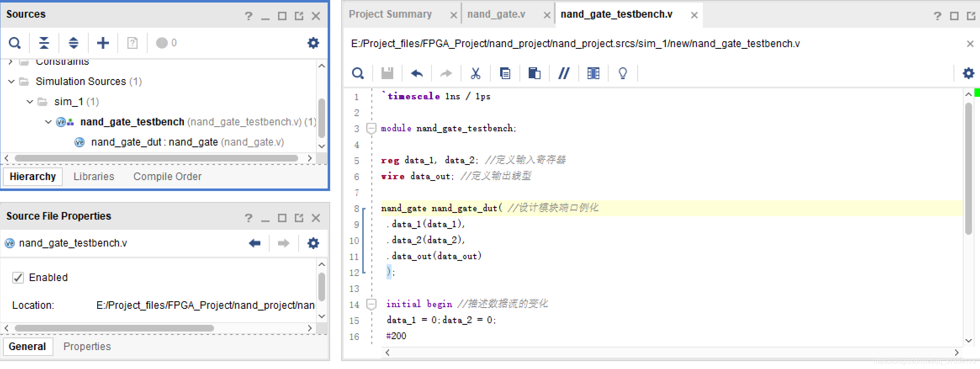Click the file info icon in Sources toolbar
Image resolution: width=980 pixels, height=369 pixels.
[132, 43]
